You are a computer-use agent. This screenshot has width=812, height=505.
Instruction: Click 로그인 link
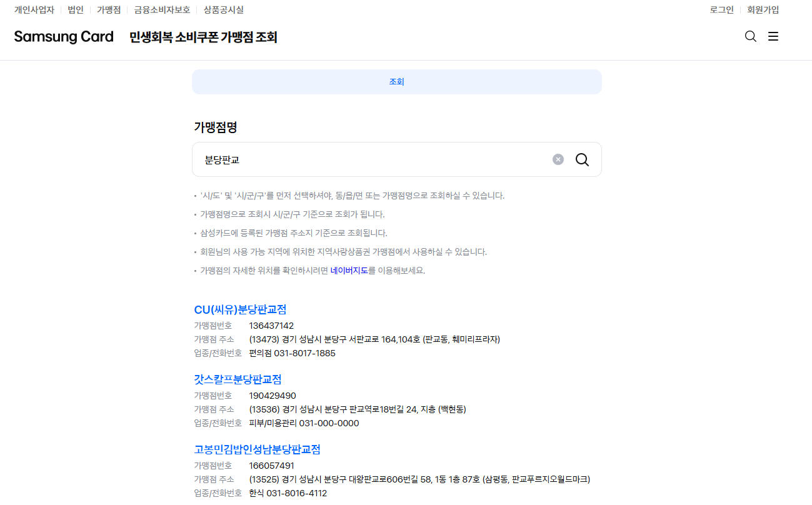coord(722,10)
